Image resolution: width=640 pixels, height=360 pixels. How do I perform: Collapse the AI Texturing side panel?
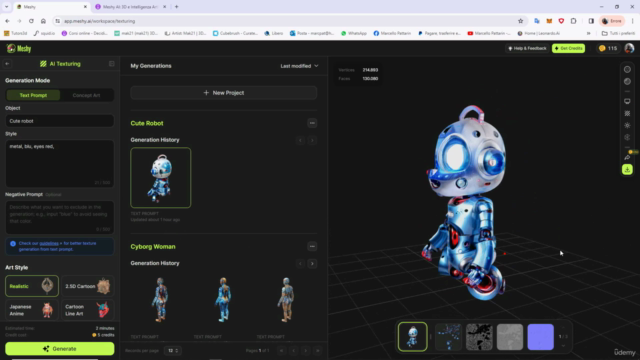coord(111,64)
